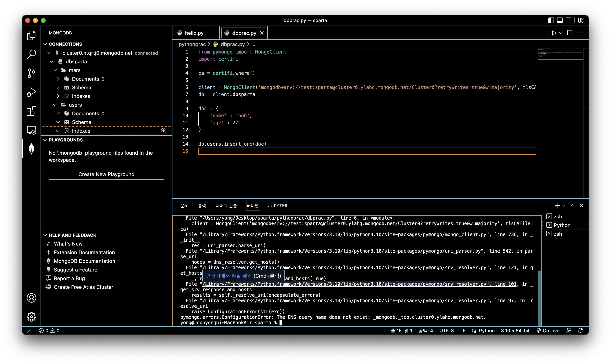The image size is (611, 364).
Task: Customize layout icon in title bar
Action: 581,20
